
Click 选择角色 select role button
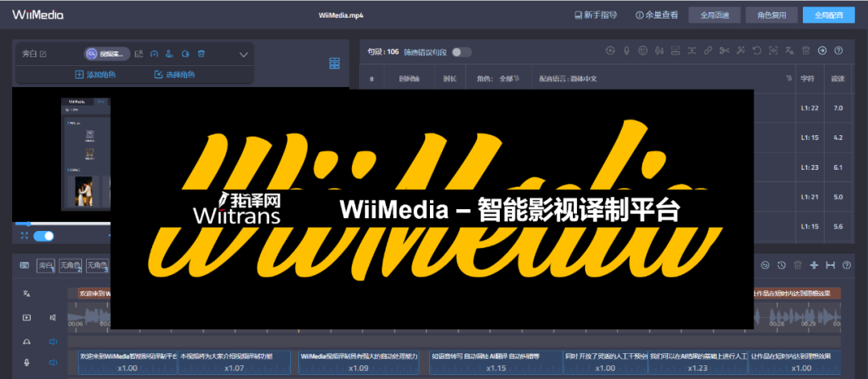[x=174, y=74]
